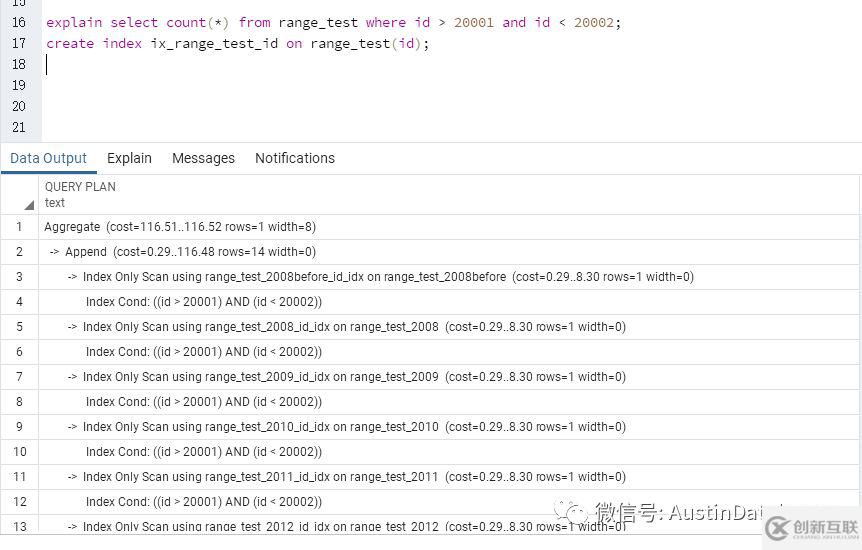Click the explain select count(*) query line

[x=333, y=23]
